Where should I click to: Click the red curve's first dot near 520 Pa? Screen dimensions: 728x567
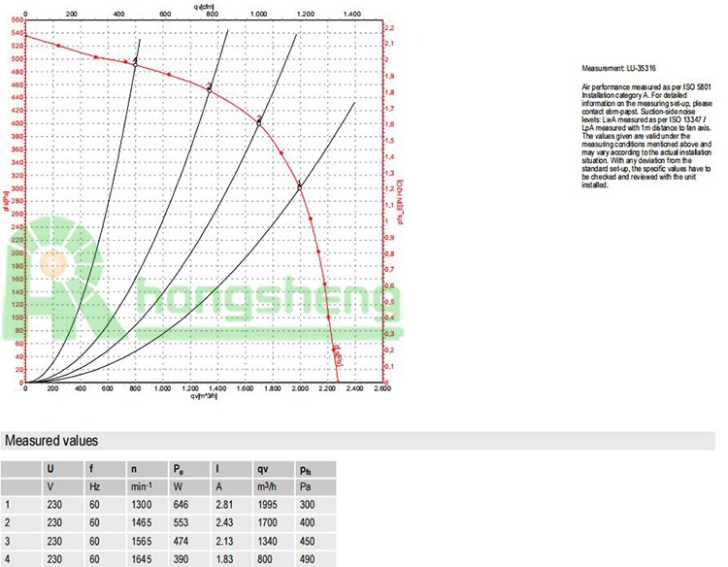[x=58, y=46]
